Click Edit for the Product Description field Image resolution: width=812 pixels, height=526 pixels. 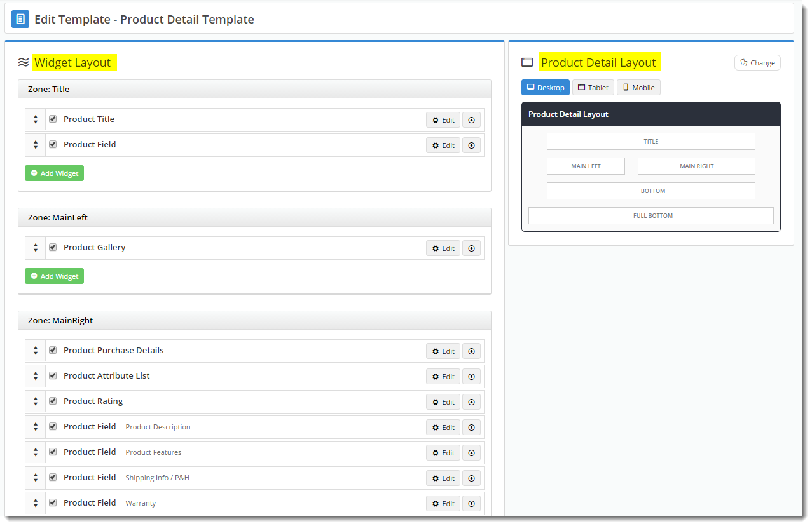[x=443, y=428]
